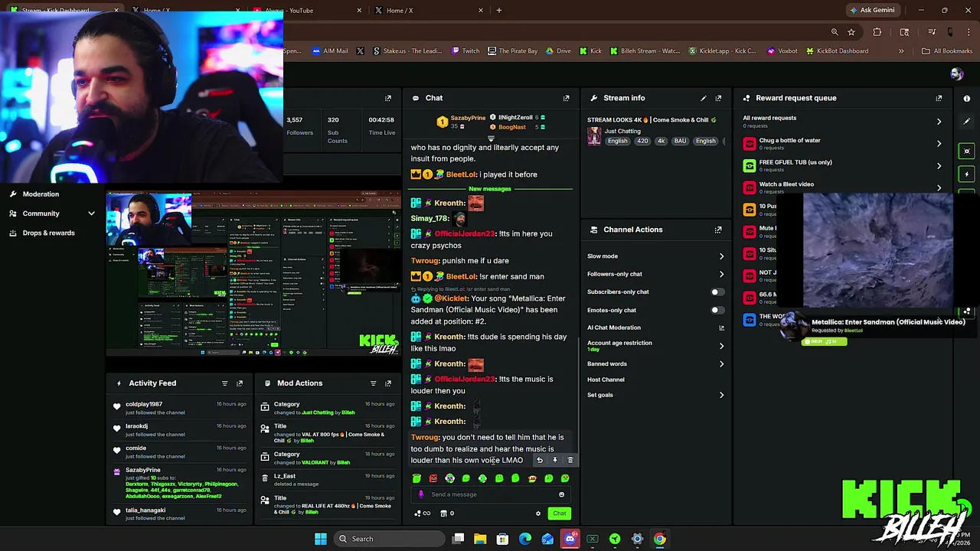The image size is (980, 551).
Task: Expand Community sidebar section
Action: pyautogui.click(x=91, y=214)
